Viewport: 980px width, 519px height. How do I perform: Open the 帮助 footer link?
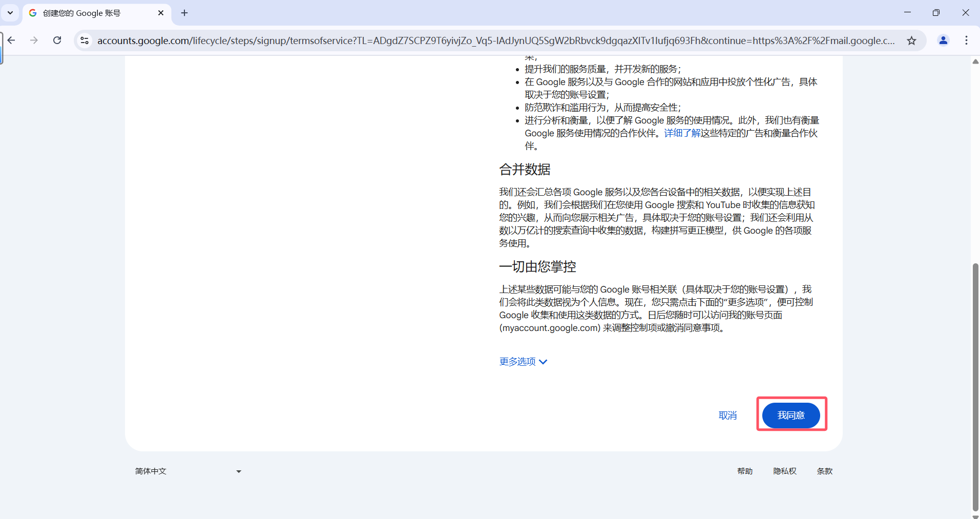(745, 471)
